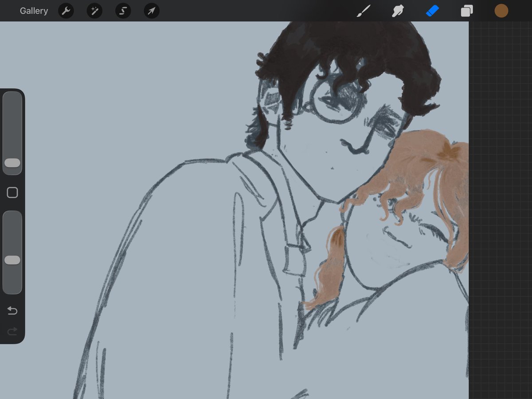This screenshot has width=532, height=399.
Task: Activate the Transform arrow tool
Action: point(152,11)
